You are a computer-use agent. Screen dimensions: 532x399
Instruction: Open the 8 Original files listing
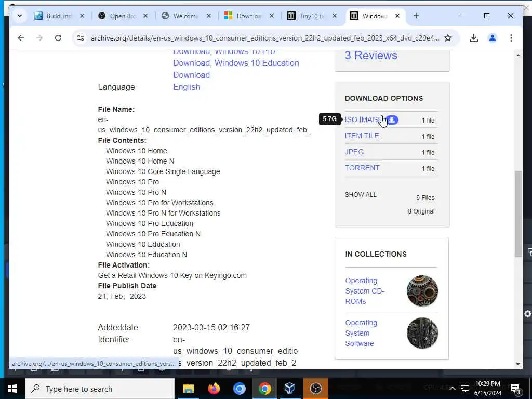421,211
